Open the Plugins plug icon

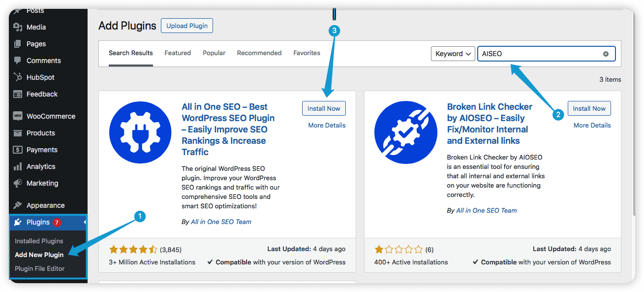[18, 222]
